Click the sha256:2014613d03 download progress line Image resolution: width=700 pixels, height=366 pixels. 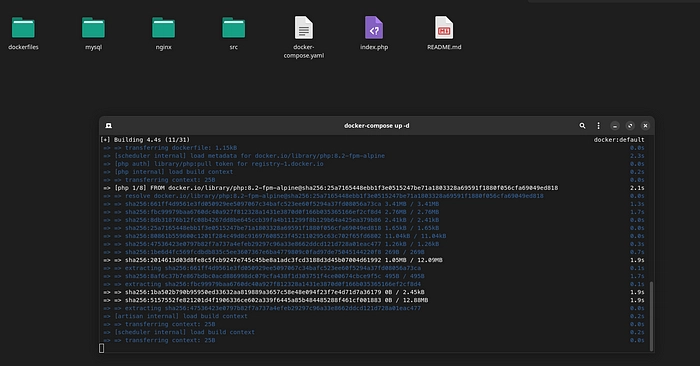click(273, 260)
